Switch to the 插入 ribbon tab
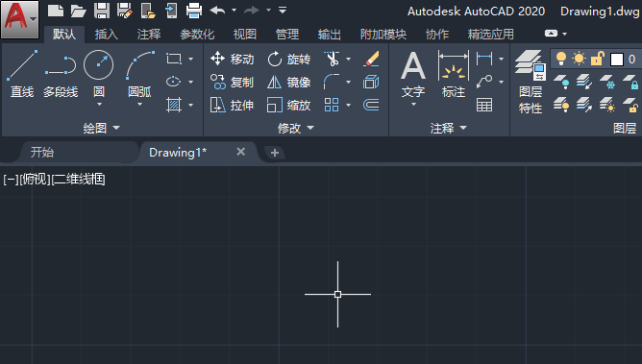 point(107,35)
